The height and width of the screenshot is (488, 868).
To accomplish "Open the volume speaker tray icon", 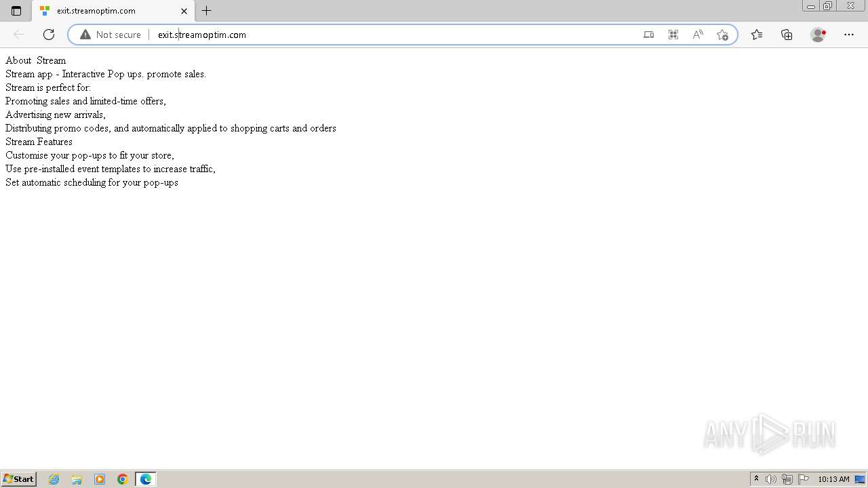I will (771, 479).
